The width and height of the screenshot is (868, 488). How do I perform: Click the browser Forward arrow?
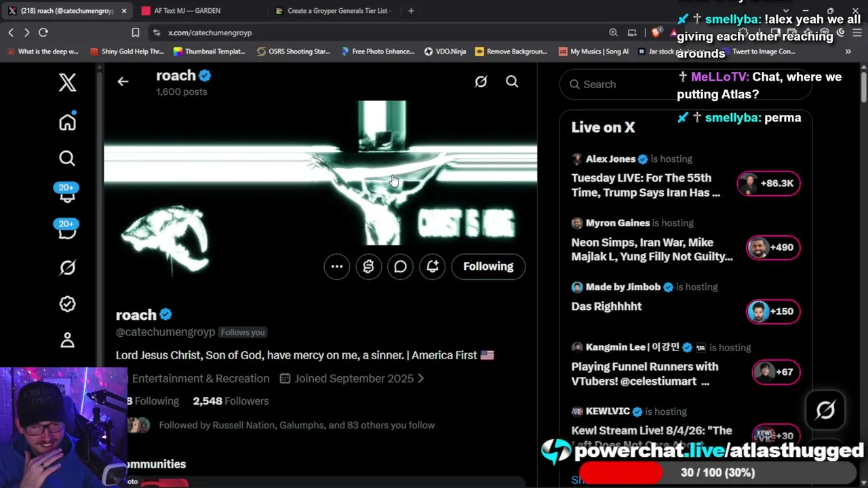click(26, 33)
